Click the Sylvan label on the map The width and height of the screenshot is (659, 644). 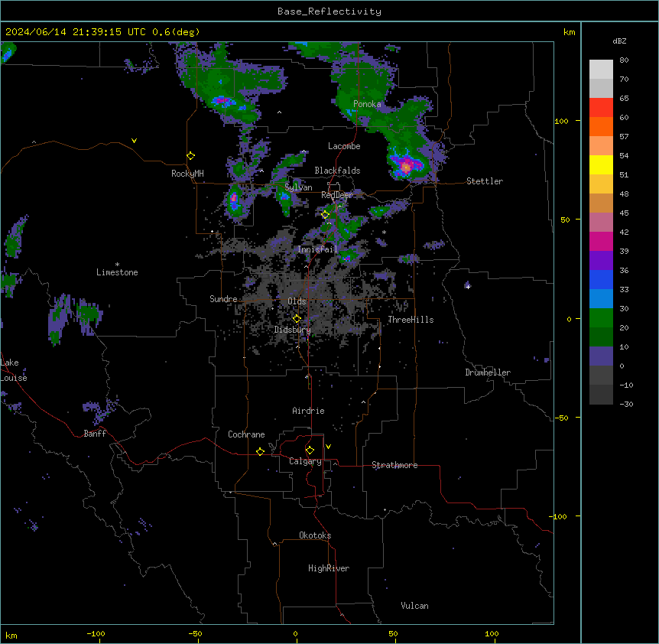[298, 187]
